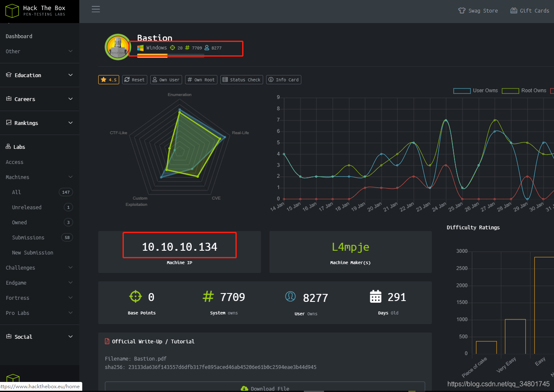Click the Education graduation cap icon
Viewport: 554px width, 392px height.
tap(9, 75)
